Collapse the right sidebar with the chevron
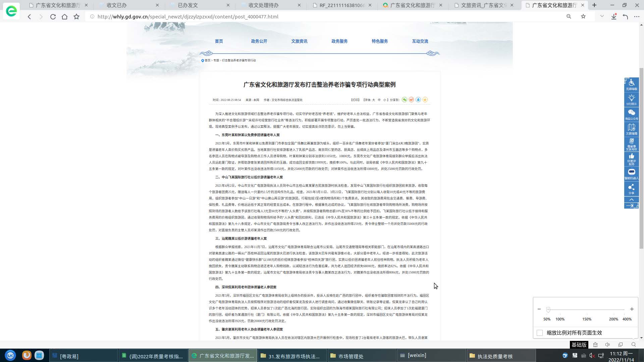Viewport: 644px width, 362px height. 632,199
